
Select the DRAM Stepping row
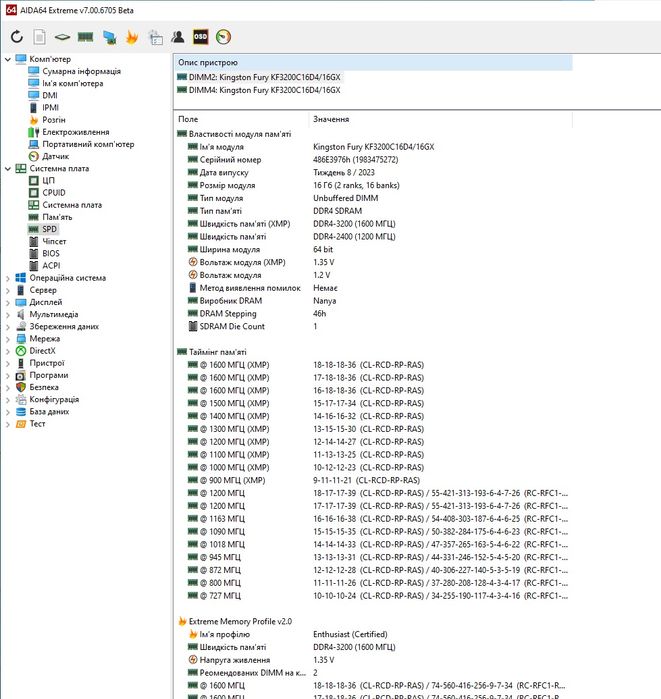[x=372, y=314]
